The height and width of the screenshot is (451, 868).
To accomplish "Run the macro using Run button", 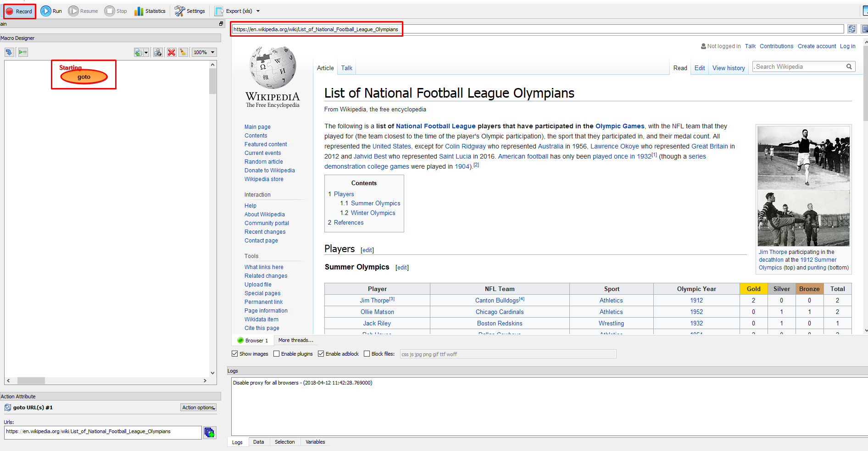I will coord(51,11).
